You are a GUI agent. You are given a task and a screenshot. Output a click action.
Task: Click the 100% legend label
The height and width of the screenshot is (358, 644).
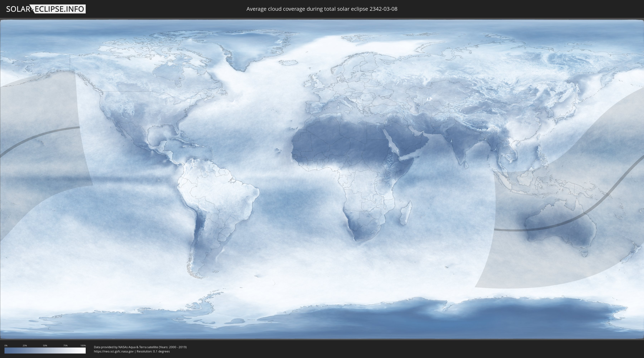pyautogui.click(x=83, y=345)
